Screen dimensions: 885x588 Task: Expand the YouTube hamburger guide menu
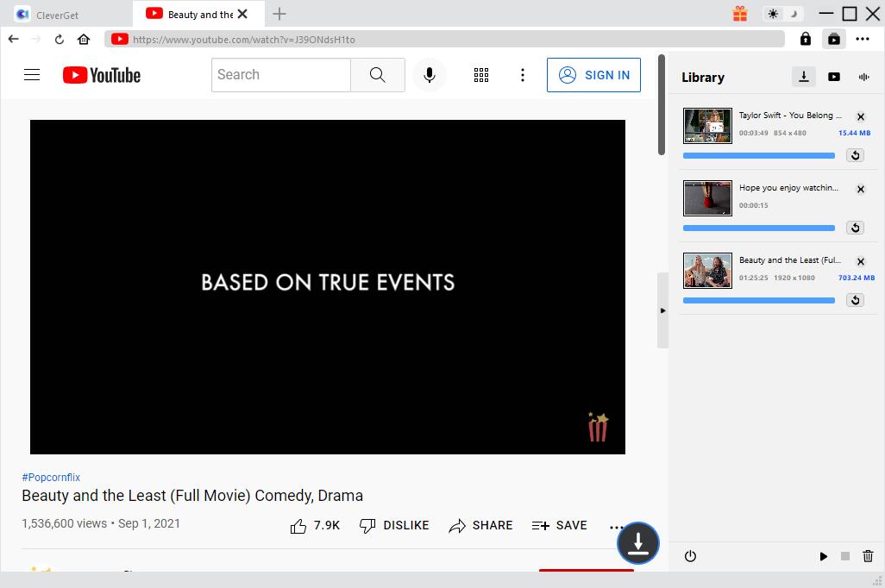pos(32,75)
